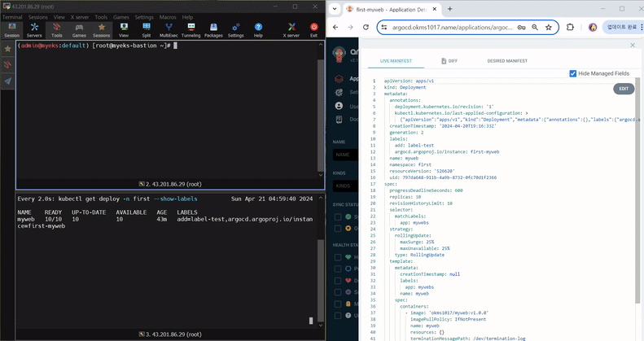Open a new browser tab
The image size is (644, 341).
(449, 9)
